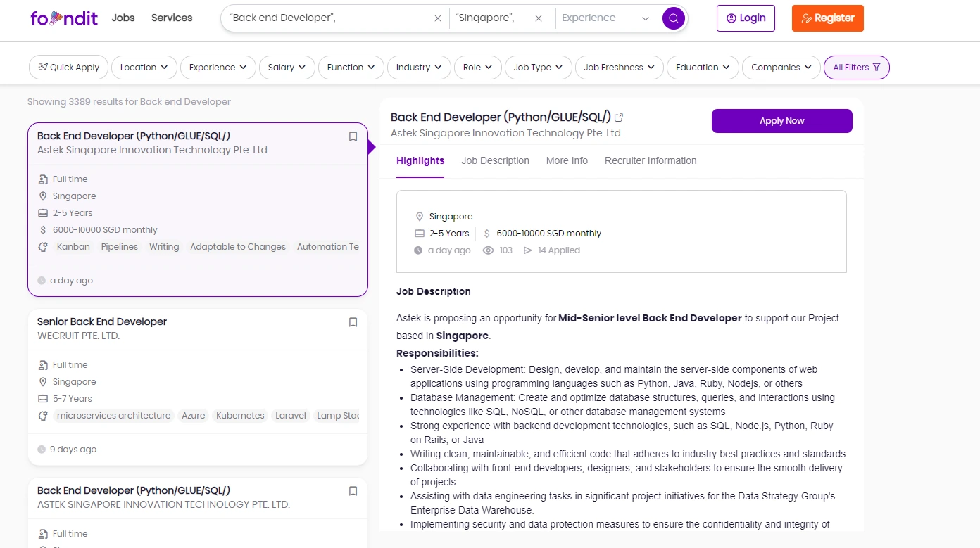The width and height of the screenshot is (980, 548).
Task: Open the Senior Back End Developer job title
Action: [102, 321]
